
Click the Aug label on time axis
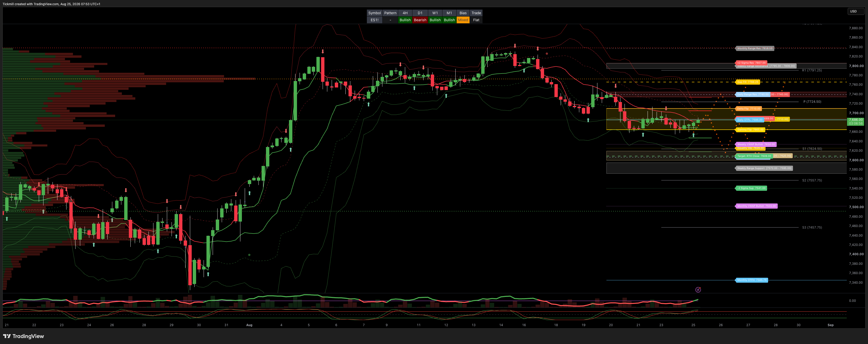249,325
